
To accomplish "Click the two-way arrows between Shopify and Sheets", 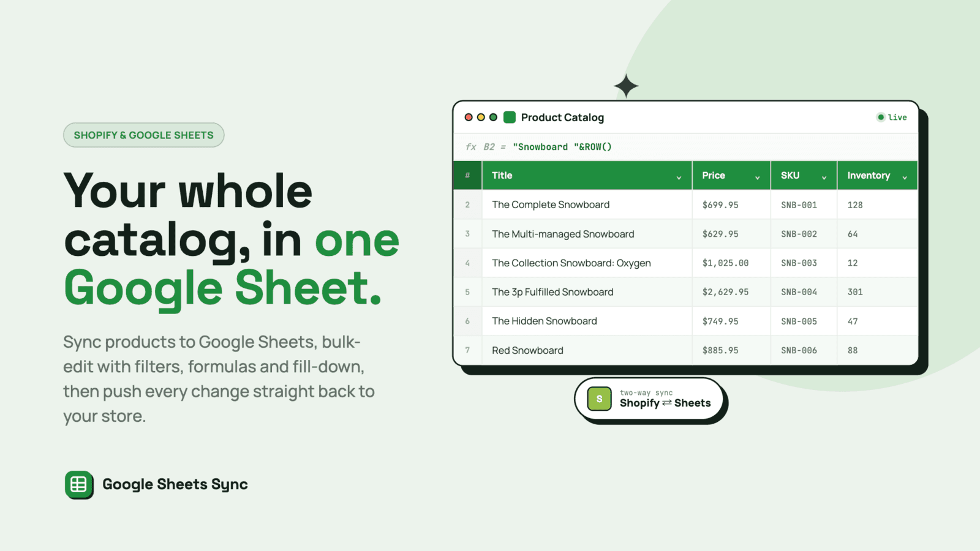I will pyautogui.click(x=667, y=403).
